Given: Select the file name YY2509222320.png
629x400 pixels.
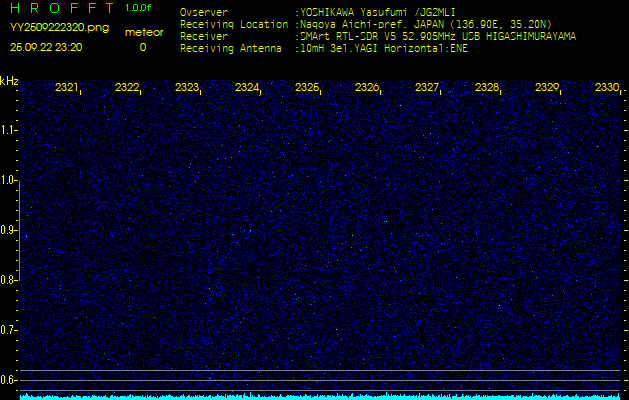Looking at the screenshot, I should click(x=59, y=28).
